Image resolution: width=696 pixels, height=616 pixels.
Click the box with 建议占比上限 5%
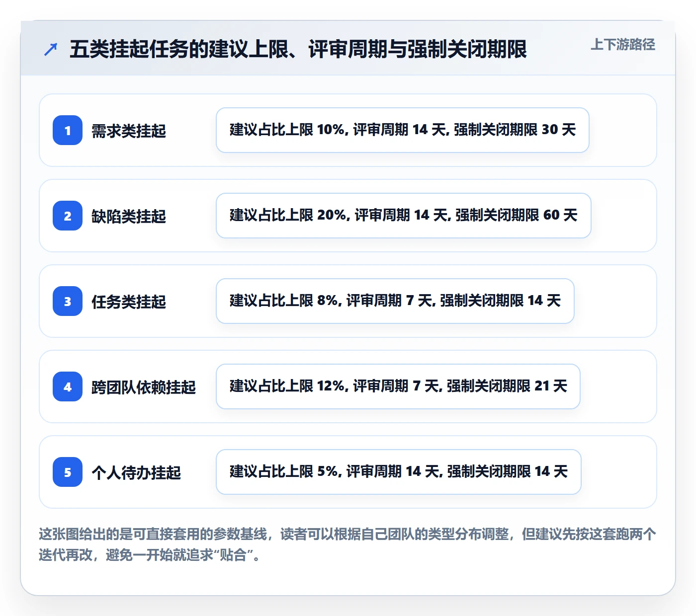pyautogui.click(x=399, y=472)
